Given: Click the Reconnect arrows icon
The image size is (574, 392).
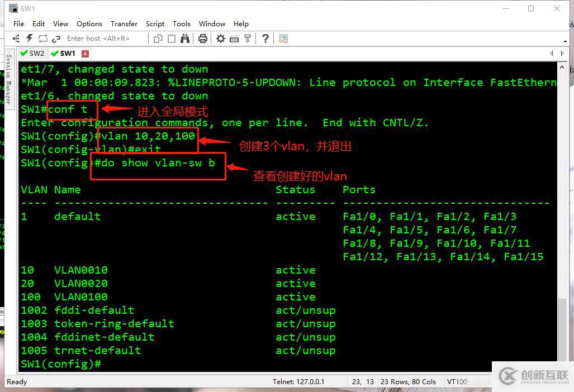Looking at the screenshot, I should click(x=43, y=39).
